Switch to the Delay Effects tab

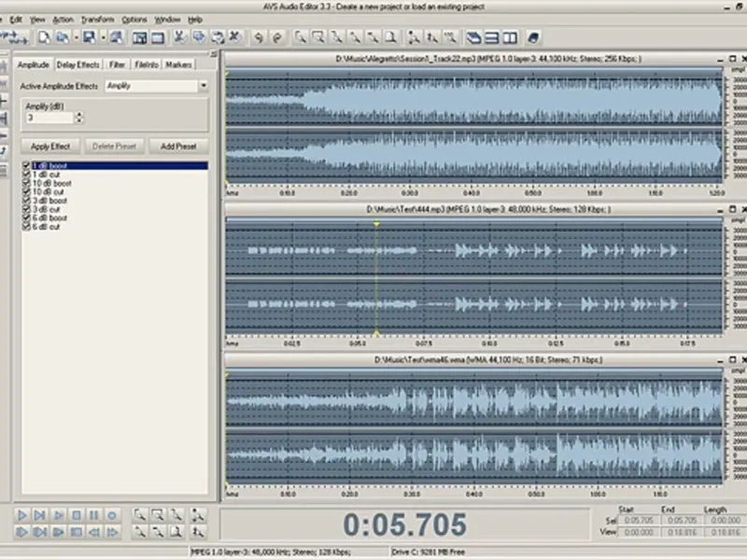pos(78,64)
